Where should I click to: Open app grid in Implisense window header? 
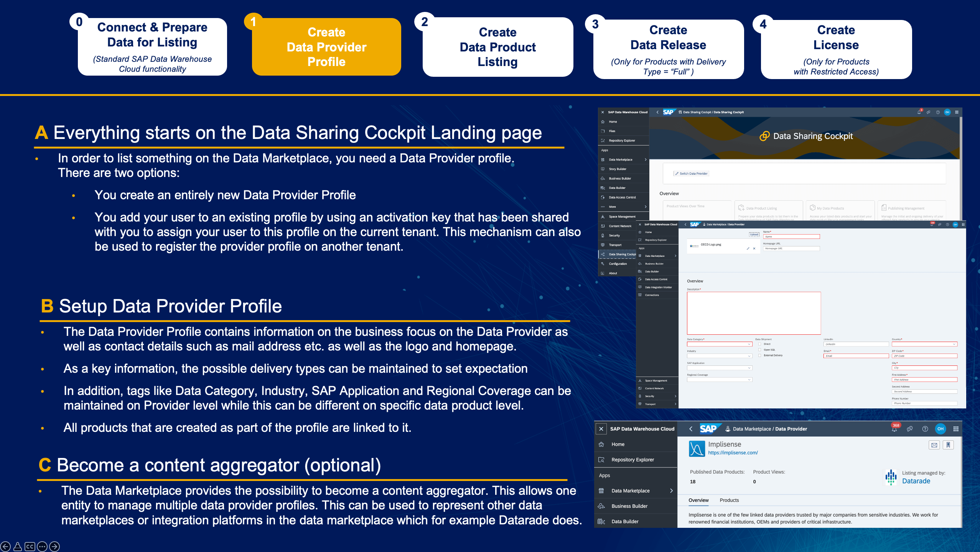tap(956, 429)
